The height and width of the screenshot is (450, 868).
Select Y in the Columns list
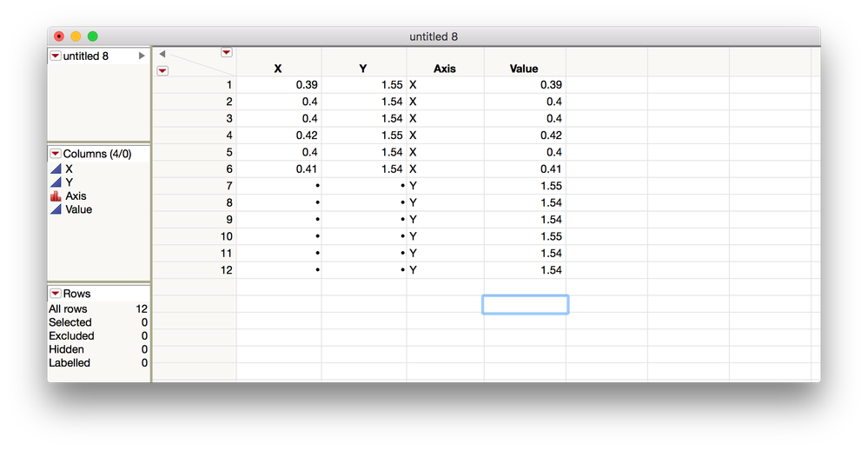(70, 182)
